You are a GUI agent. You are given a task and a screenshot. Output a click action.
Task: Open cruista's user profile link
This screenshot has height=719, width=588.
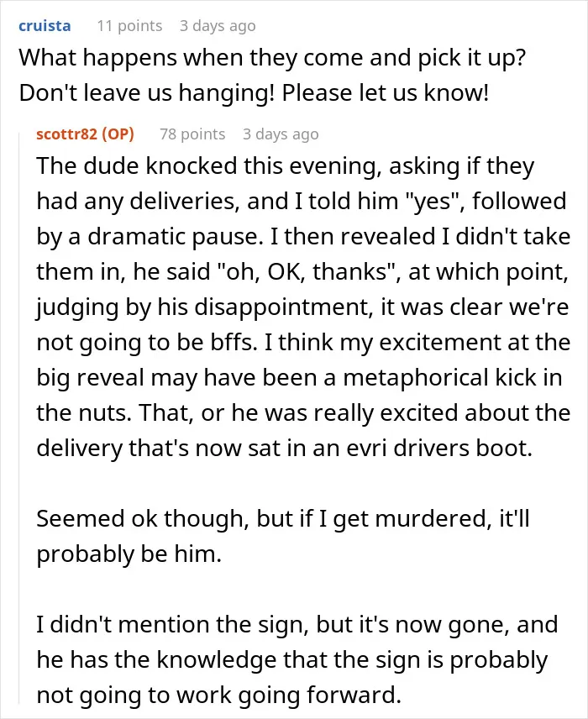(45, 26)
